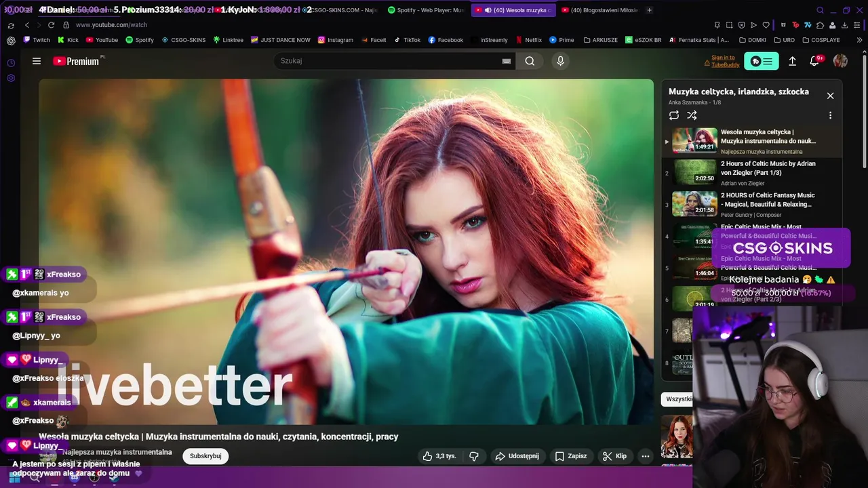The width and height of the screenshot is (868, 488).
Task: Select the Wszystkie filter chip
Action: point(678,399)
